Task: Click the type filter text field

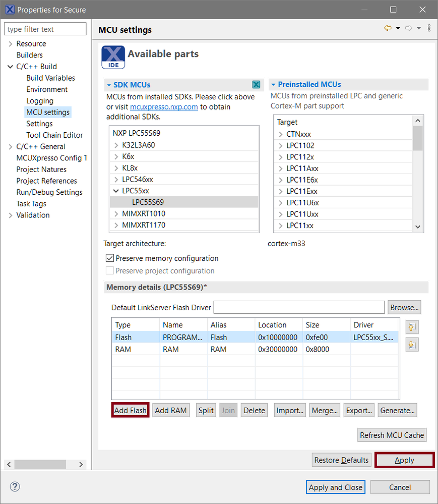Action: [x=45, y=29]
